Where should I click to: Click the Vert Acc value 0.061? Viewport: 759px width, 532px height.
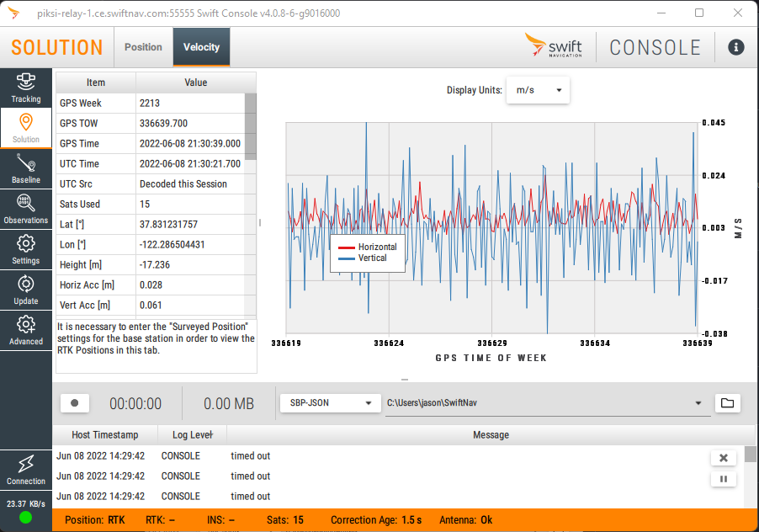151,306
